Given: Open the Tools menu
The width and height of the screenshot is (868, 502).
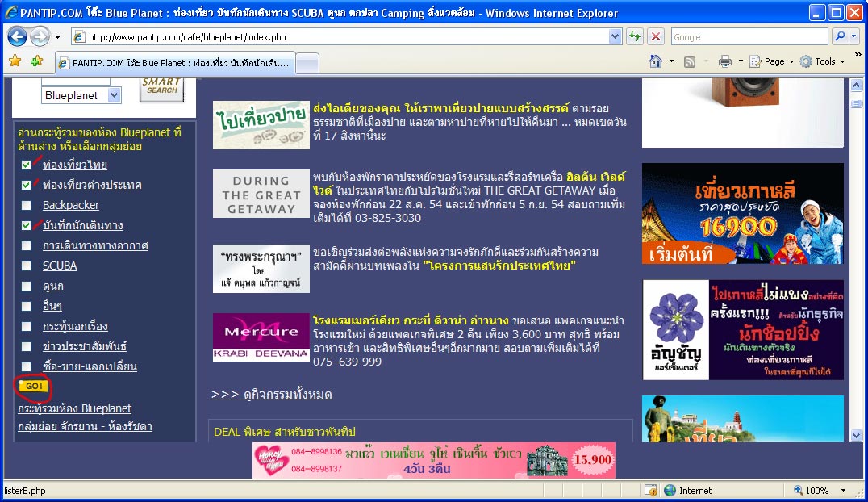Looking at the screenshot, I should click(822, 61).
